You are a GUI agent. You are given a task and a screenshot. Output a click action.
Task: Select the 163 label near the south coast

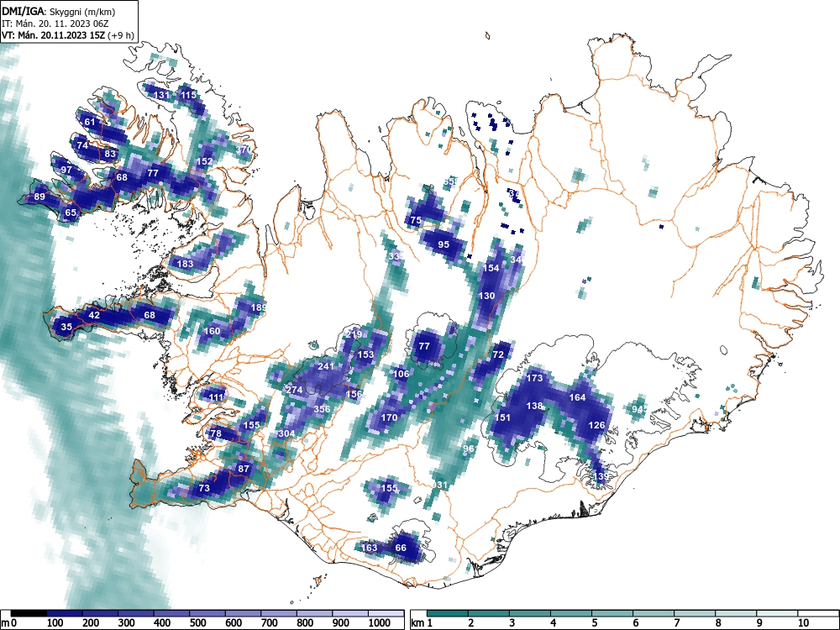[x=369, y=548]
